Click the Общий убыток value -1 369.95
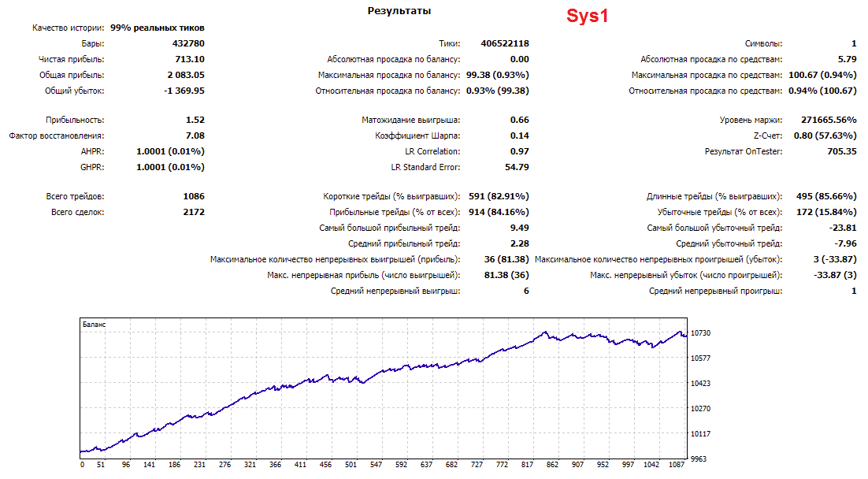This screenshot has width=868, height=479. pos(184,91)
